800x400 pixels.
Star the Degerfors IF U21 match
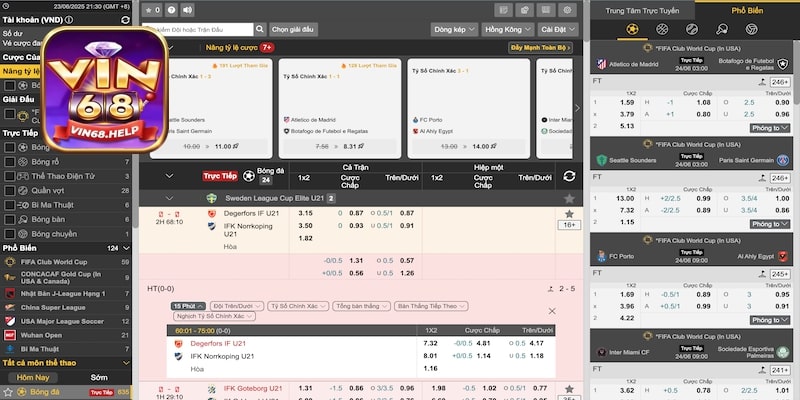click(569, 214)
